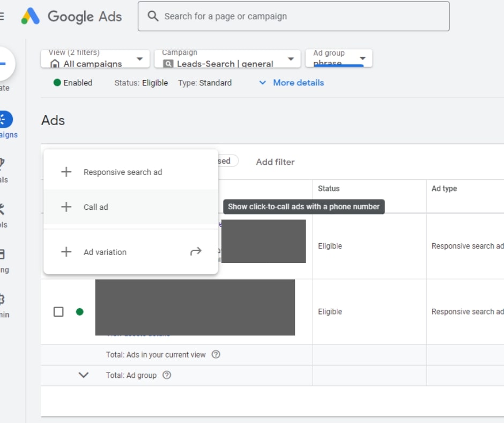The width and height of the screenshot is (504, 423).
Task: Expand More details
Action: [292, 83]
